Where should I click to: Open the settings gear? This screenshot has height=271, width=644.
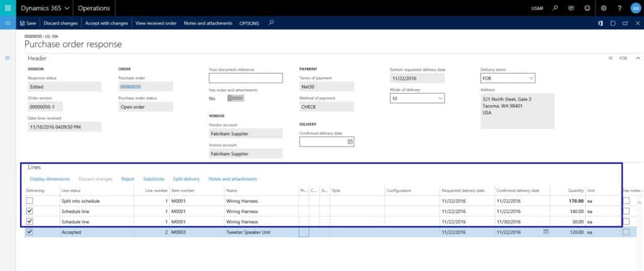603,8
